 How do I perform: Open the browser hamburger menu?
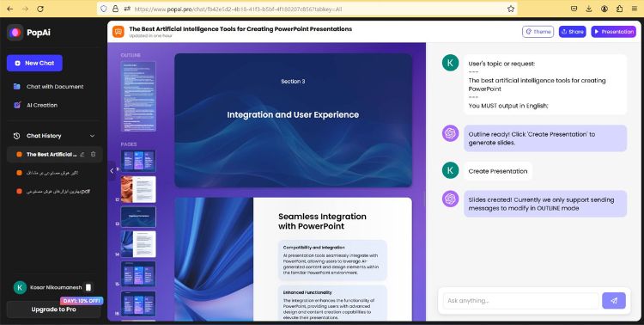point(635,9)
